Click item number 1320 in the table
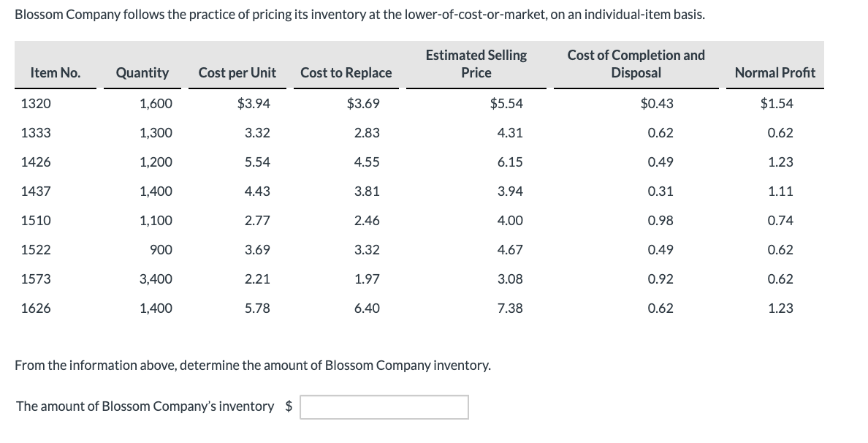Image resolution: width=868 pixels, height=443 pixels. pos(36,104)
